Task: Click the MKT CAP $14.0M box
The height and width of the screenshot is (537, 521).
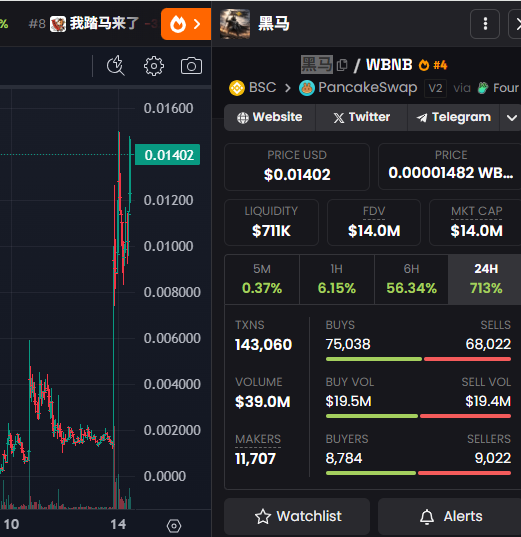Action: click(476, 222)
